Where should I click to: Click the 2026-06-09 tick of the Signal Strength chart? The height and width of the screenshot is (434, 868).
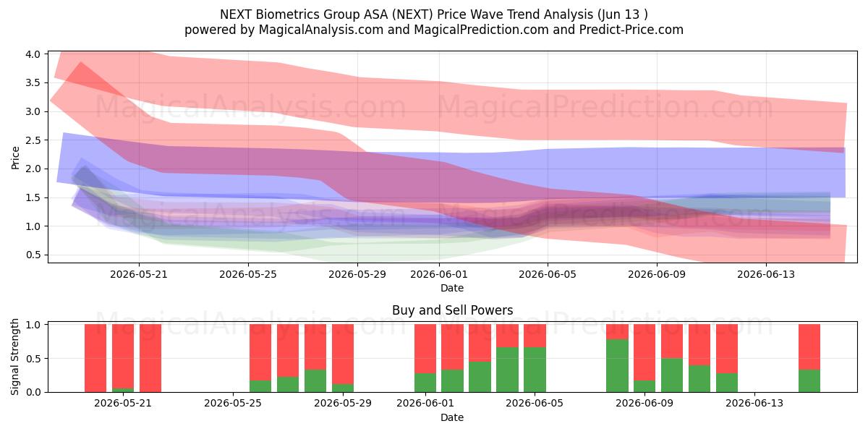(644, 404)
